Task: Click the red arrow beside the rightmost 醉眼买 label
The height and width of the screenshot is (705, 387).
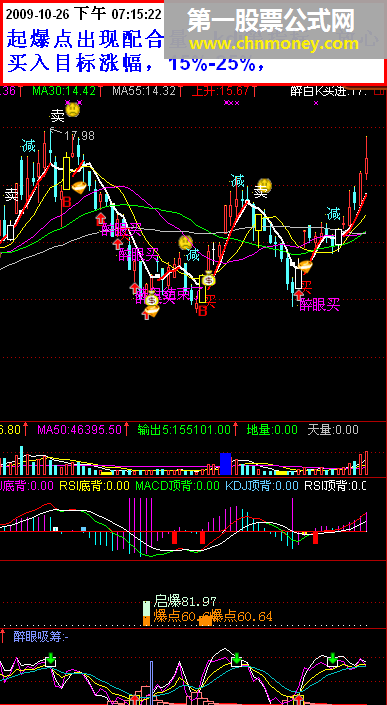Action: 298,295
